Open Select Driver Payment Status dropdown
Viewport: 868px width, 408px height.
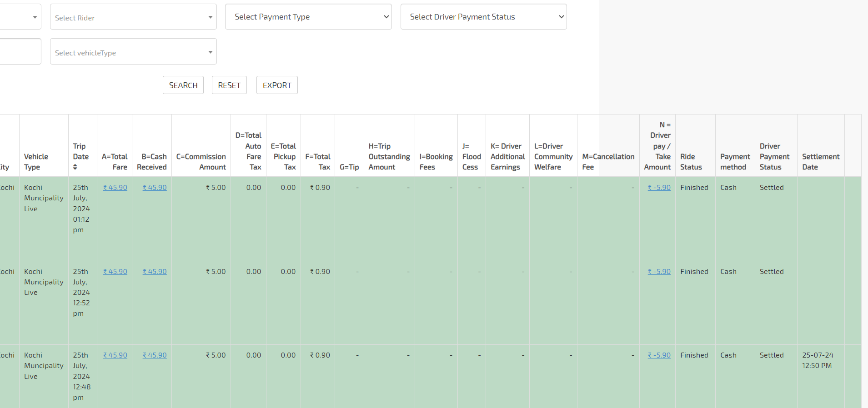coord(483,17)
